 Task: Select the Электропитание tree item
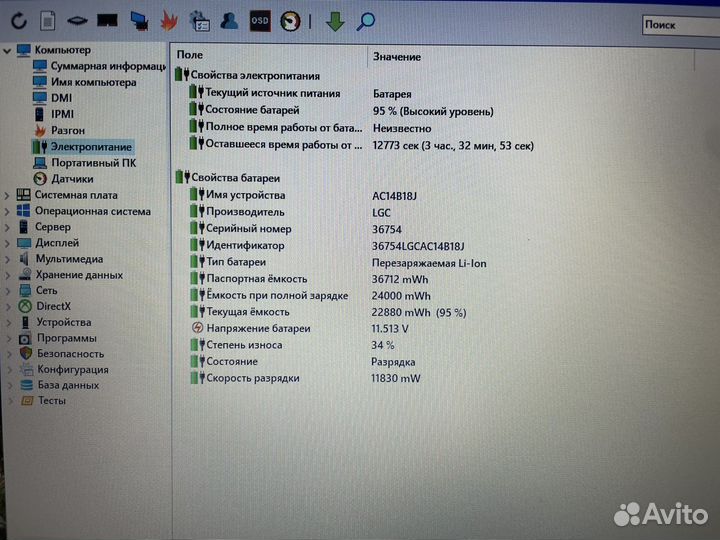tap(83, 147)
